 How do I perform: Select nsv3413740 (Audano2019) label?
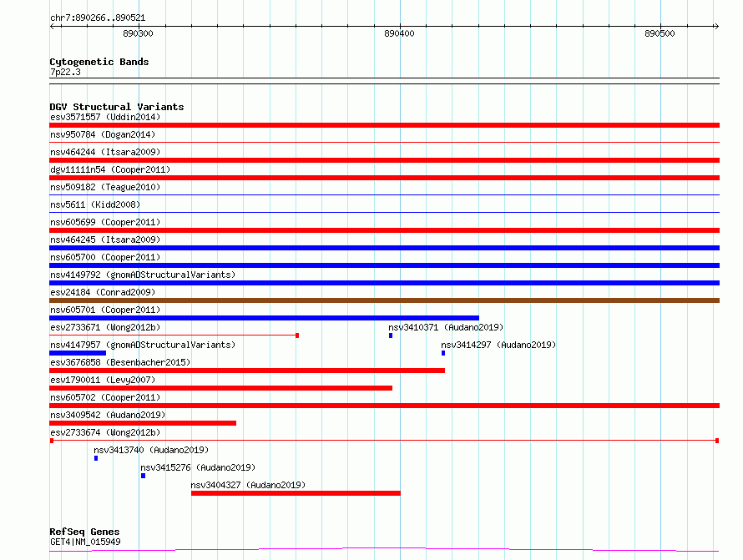click(151, 450)
